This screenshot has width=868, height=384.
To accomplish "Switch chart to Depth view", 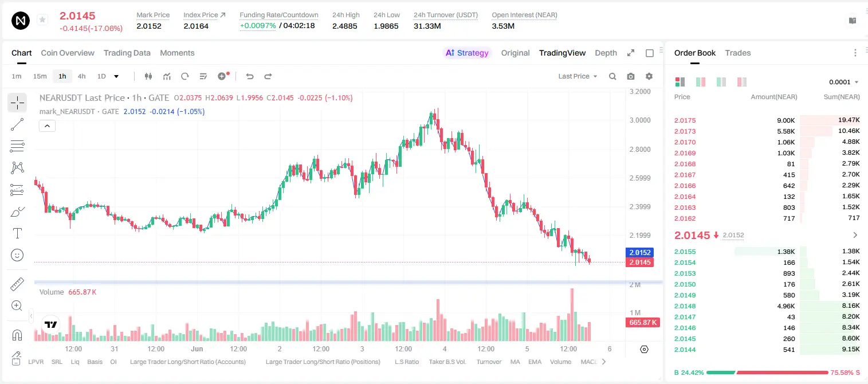I will [x=606, y=53].
